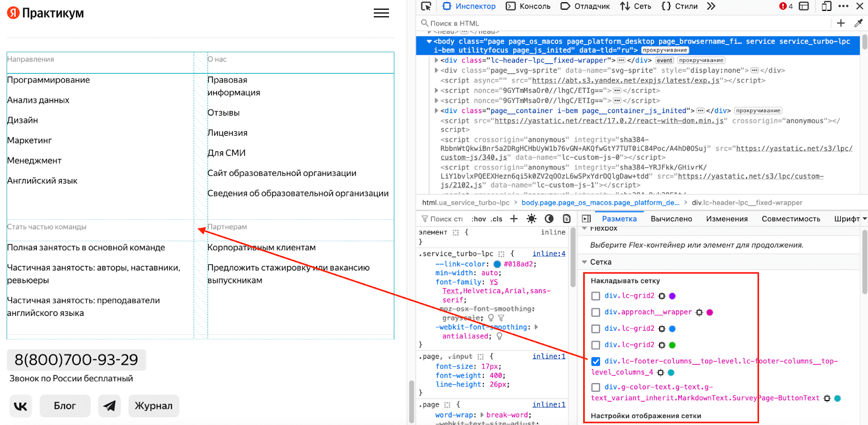This screenshot has height=425, width=868.
Task: Expand the page__container div node
Action: [436, 111]
